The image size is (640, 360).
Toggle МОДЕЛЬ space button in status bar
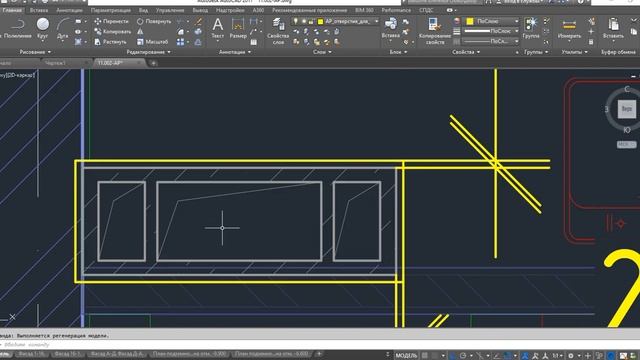pos(406,356)
